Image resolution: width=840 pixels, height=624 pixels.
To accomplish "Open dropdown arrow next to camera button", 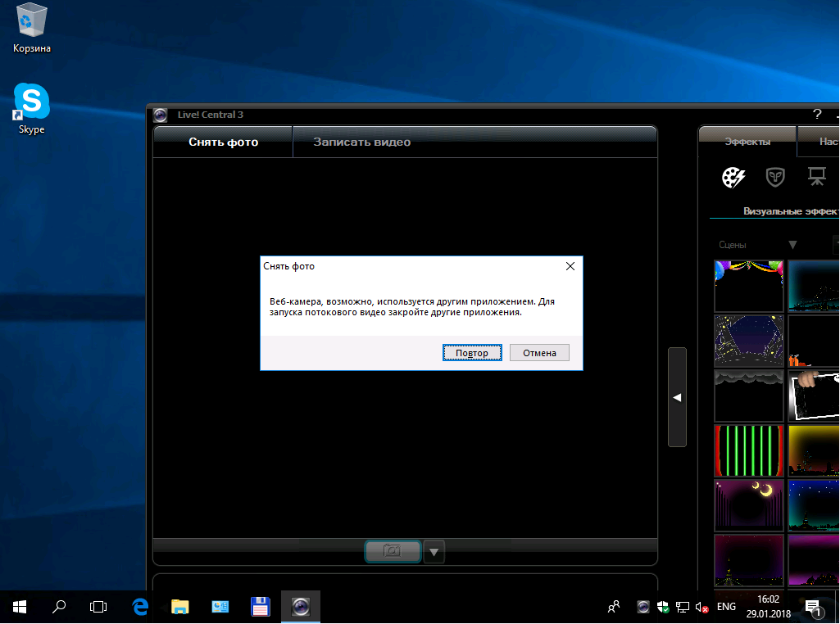I will coord(434,553).
